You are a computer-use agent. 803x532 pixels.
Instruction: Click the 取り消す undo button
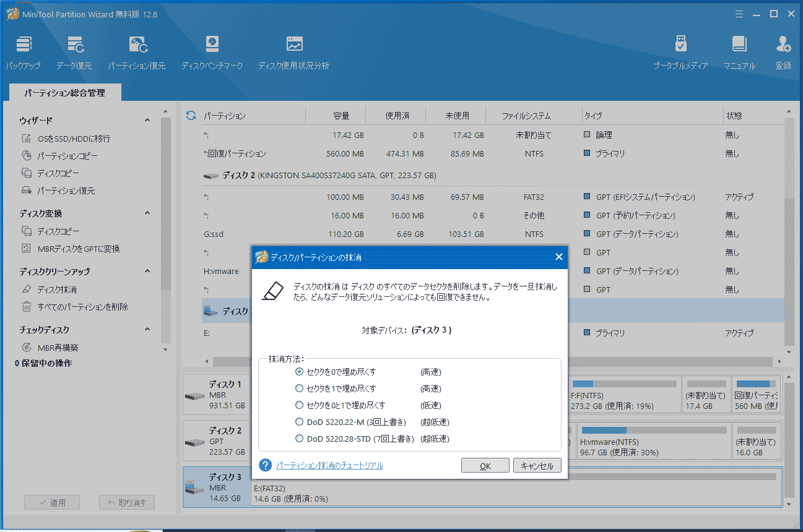[x=126, y=502]
